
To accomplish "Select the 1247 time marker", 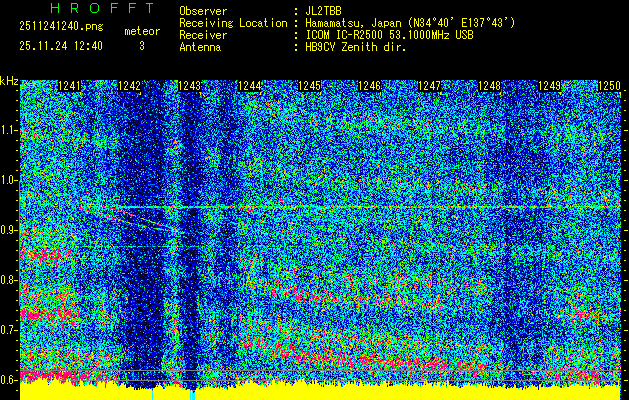I will 429,87.
